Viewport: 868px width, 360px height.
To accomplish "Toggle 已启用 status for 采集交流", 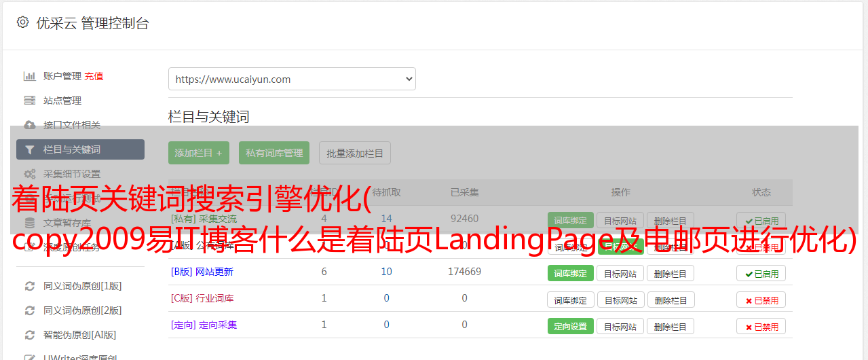I will 761,220.
